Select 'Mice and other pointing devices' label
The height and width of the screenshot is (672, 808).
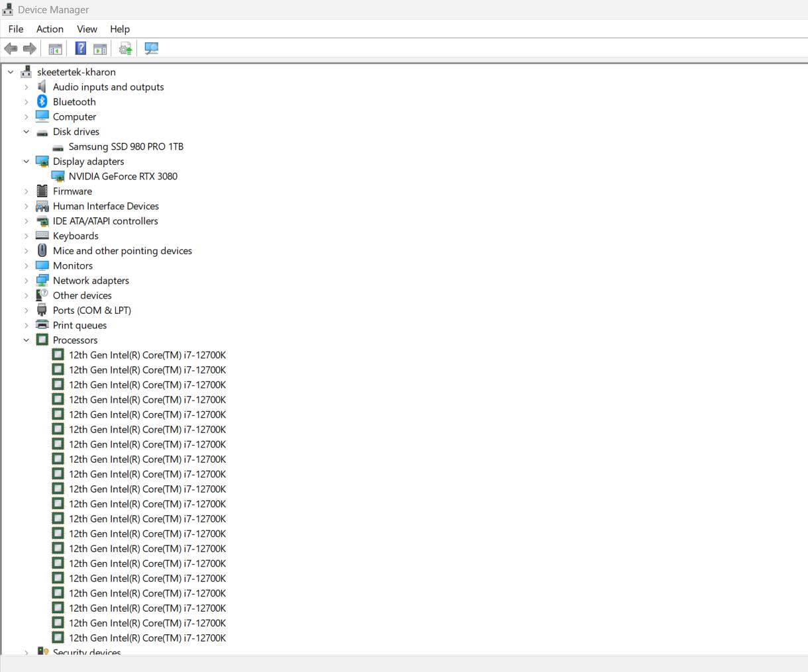pos(123,250)
